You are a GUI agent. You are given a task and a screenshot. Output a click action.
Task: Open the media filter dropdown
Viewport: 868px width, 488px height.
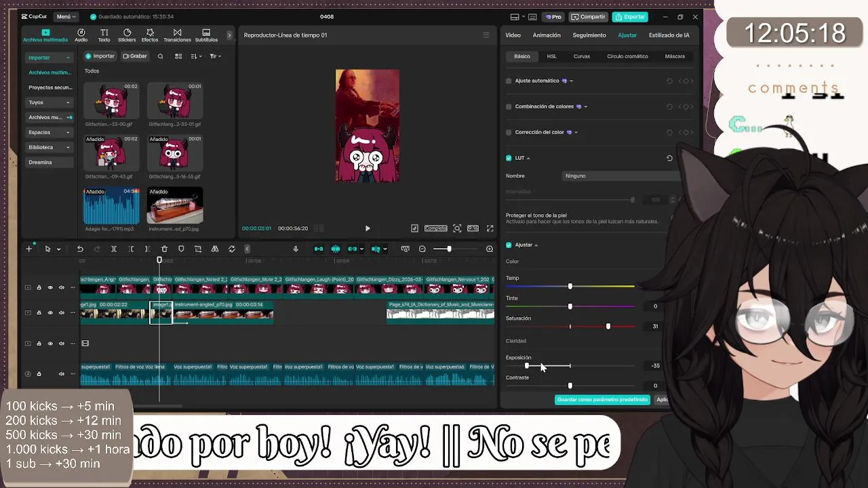tap(215, 56)
